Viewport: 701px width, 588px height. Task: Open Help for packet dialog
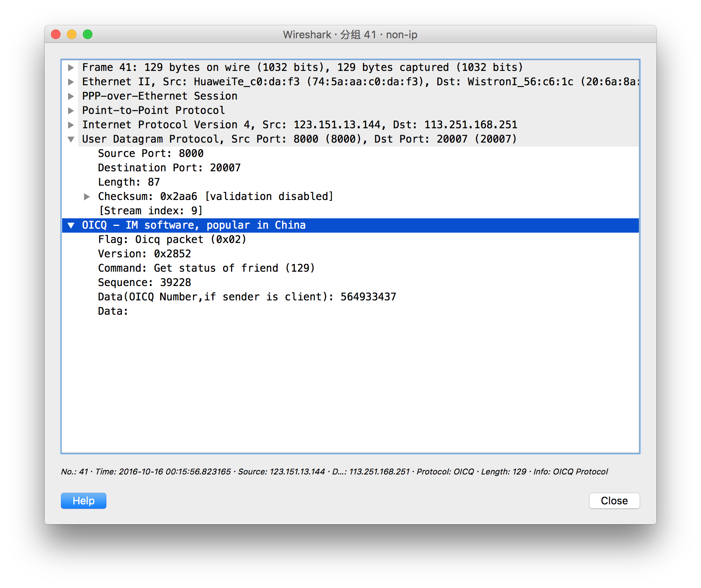coord(84,501)
